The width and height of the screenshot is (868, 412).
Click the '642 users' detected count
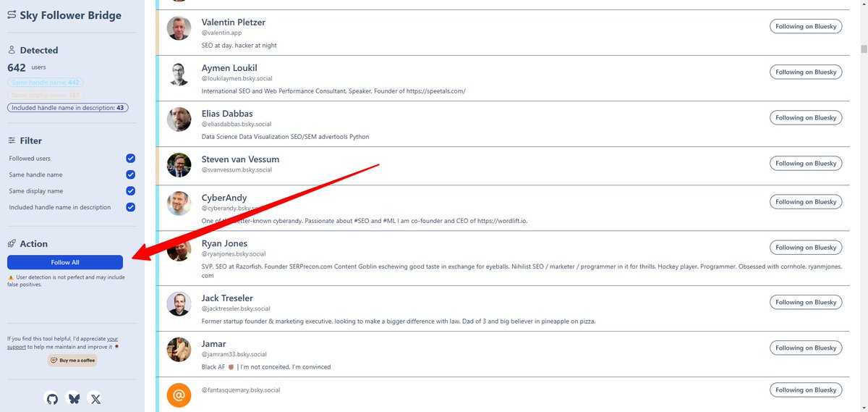[x=27, y=67]
